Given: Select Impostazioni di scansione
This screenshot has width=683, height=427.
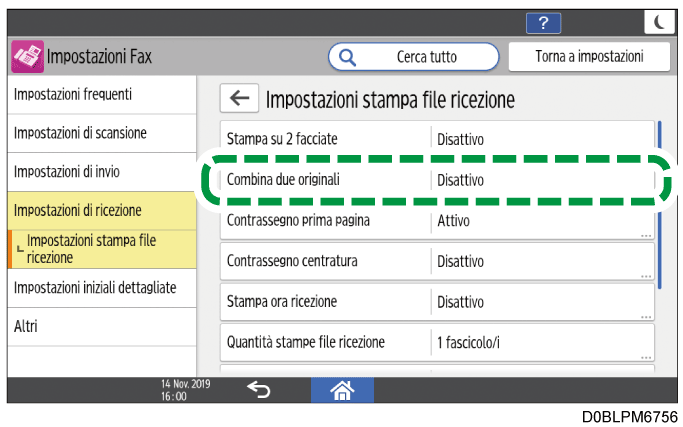Looking at the screenshot, I should pyautogui.click(x=101, y=133).
